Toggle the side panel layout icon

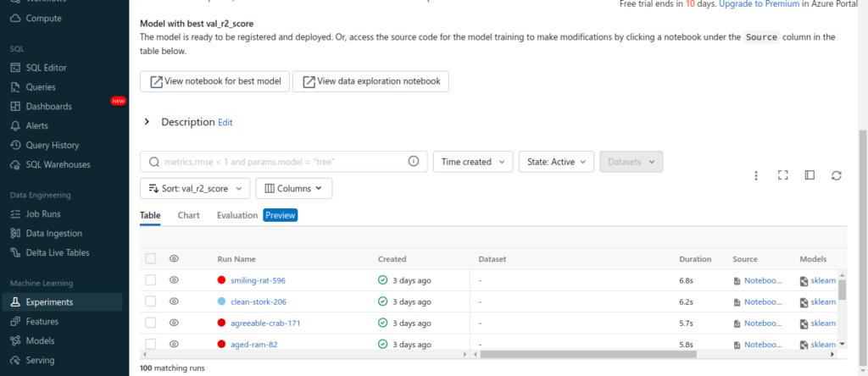tap(810, 175)
